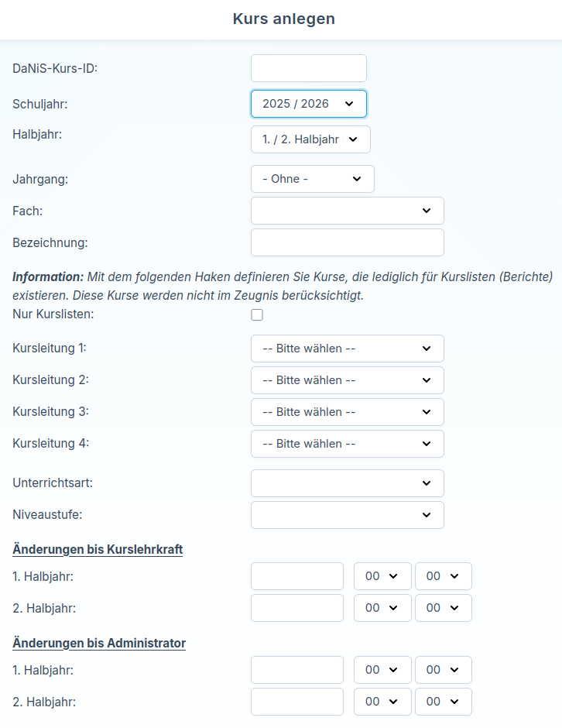The width and height of the screenshot is (562, 728).
Task: Open the Jahrgang dropdown
Action: [312, 179]
